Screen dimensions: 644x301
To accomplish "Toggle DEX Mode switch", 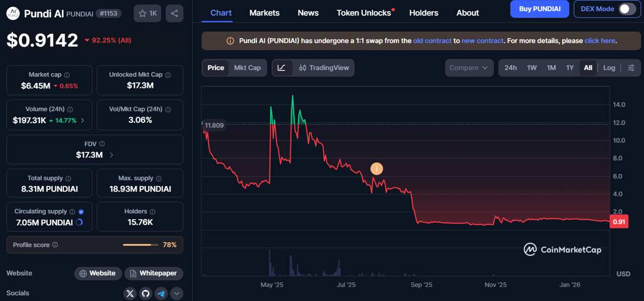I will 627,9.
